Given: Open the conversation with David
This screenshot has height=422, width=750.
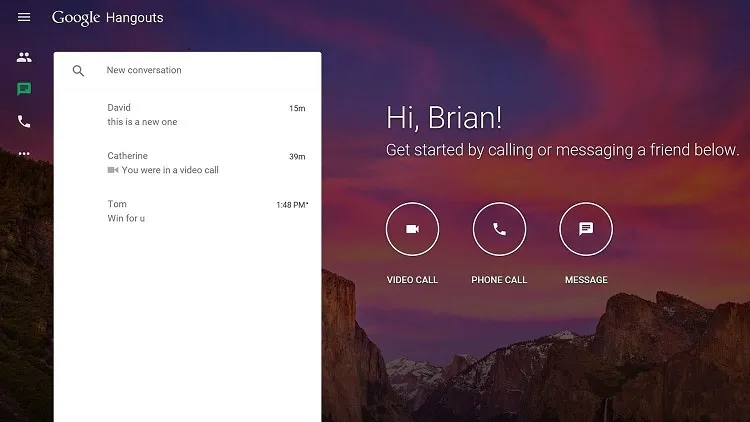Looking at the screenshot, I should pos(188,115).
